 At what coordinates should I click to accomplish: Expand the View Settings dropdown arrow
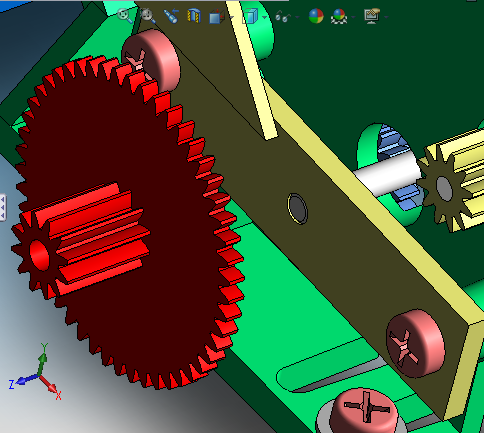[x=386, y=17]
